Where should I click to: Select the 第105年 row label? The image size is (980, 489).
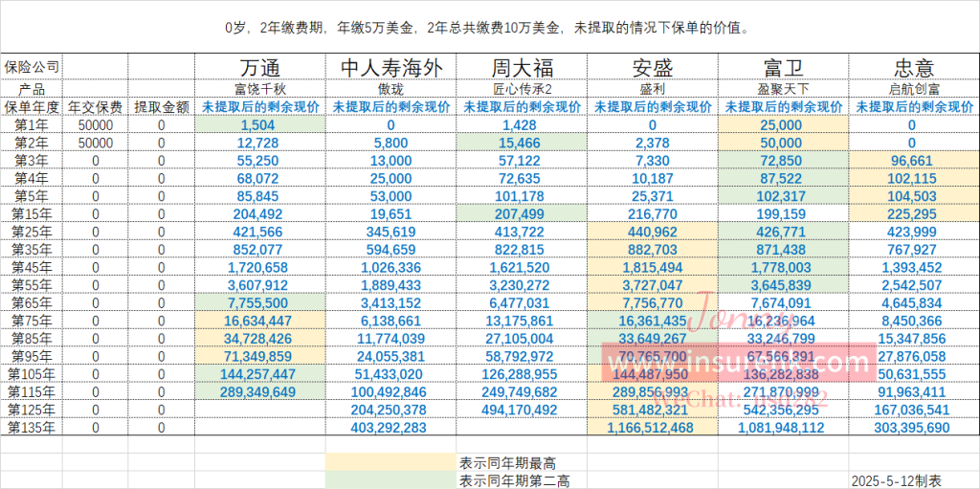[x=32, y=374]
